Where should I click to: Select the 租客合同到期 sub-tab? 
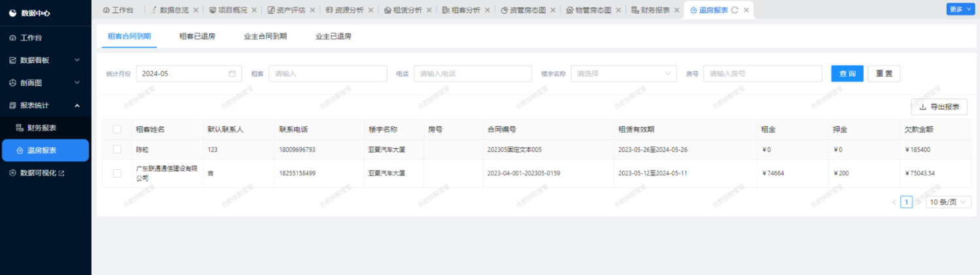[x=129, y=37]
